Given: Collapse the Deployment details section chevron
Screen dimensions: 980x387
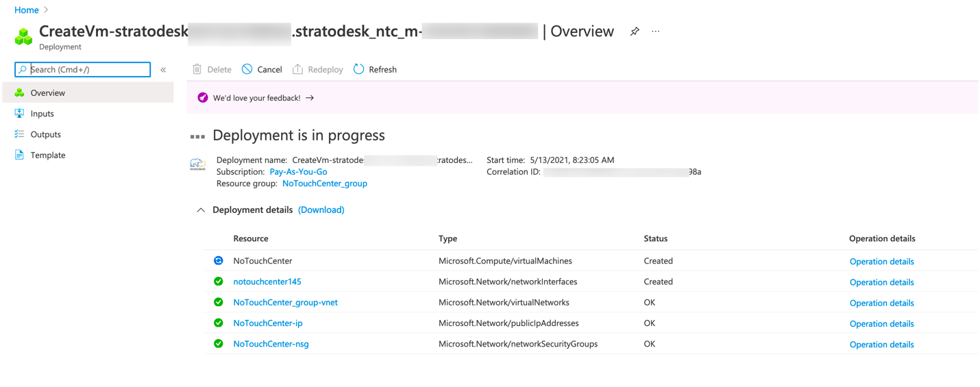Looking at the screenshot, I should coord(201,210).
